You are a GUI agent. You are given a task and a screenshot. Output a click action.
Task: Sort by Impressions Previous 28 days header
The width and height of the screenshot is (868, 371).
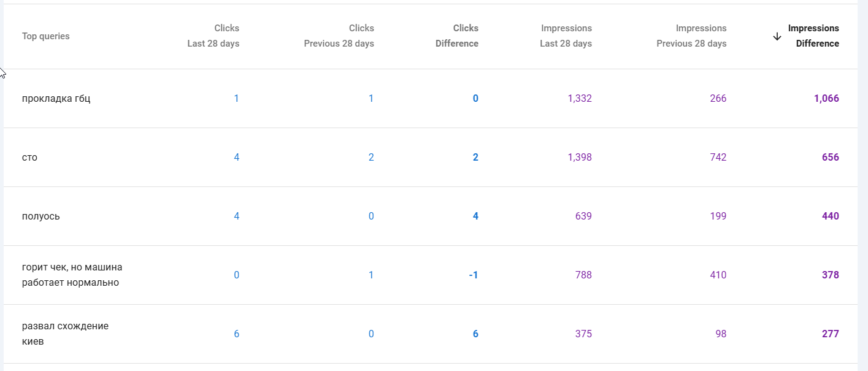[x=691, y=36]
